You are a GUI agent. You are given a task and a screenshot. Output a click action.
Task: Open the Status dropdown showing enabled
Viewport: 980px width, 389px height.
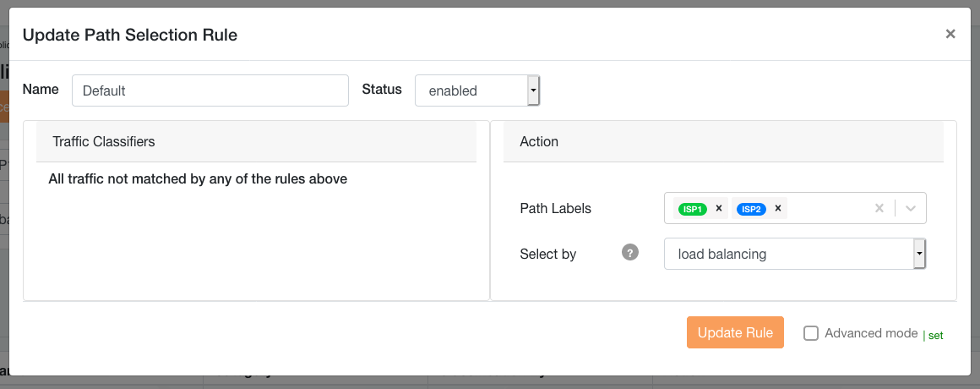[476, 90]
